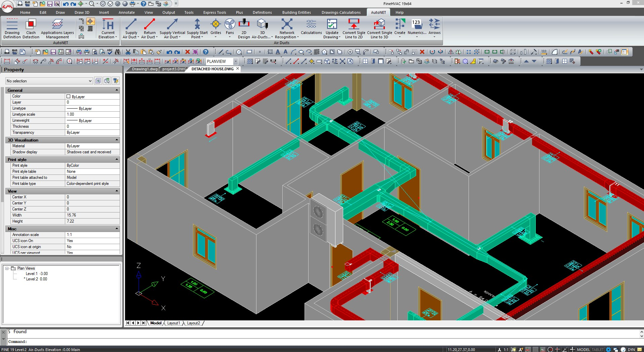Click Convert Single Line to 3D
Viewport: 644px width, 352px height.
pyautogui.click(x=379, y=28)
